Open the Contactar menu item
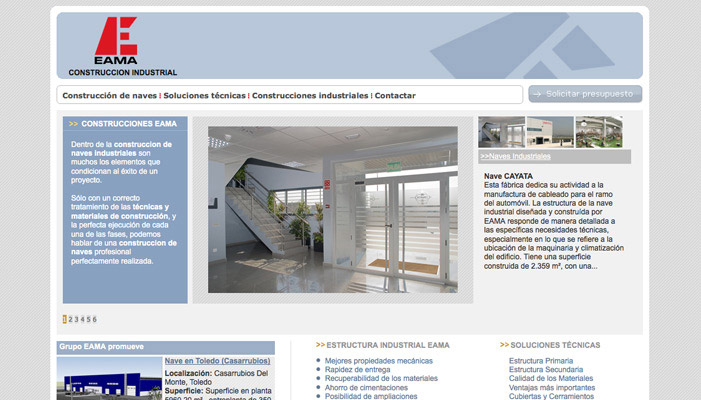This screenshot has height=400, width=701. tap(395, 96)
